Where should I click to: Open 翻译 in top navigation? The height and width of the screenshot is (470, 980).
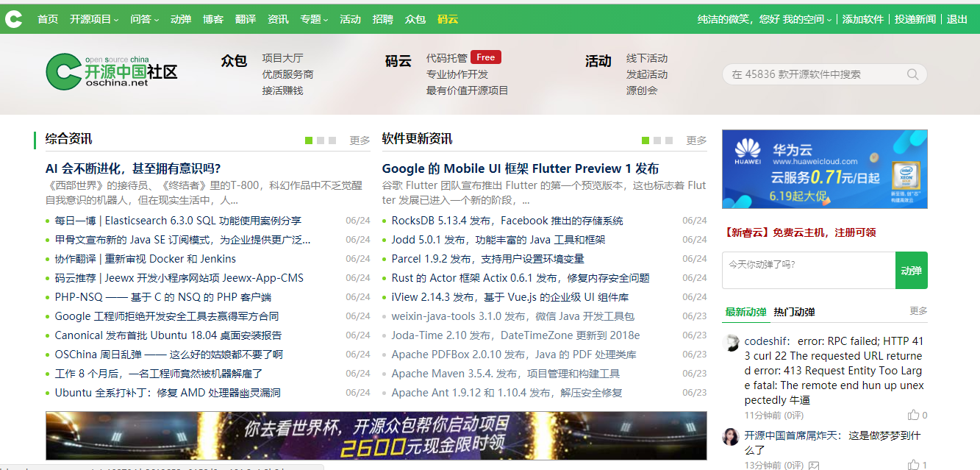pyautogui.click(x=246, y=19)
